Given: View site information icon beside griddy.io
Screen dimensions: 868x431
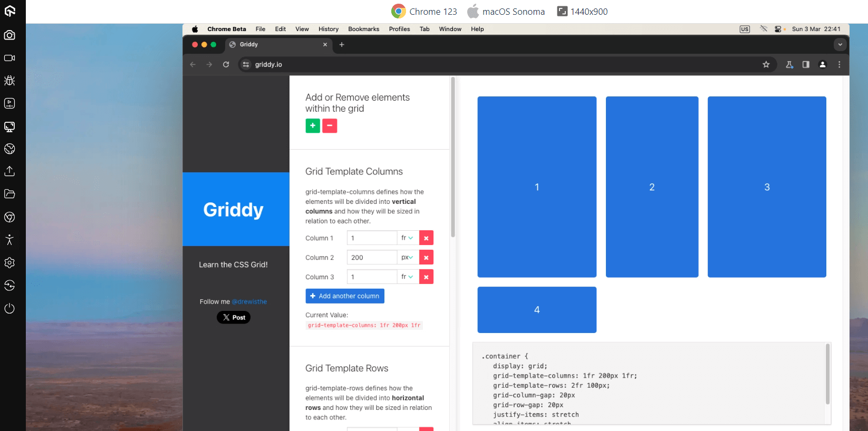Looking at the screenshot, I should click(246, 65).
